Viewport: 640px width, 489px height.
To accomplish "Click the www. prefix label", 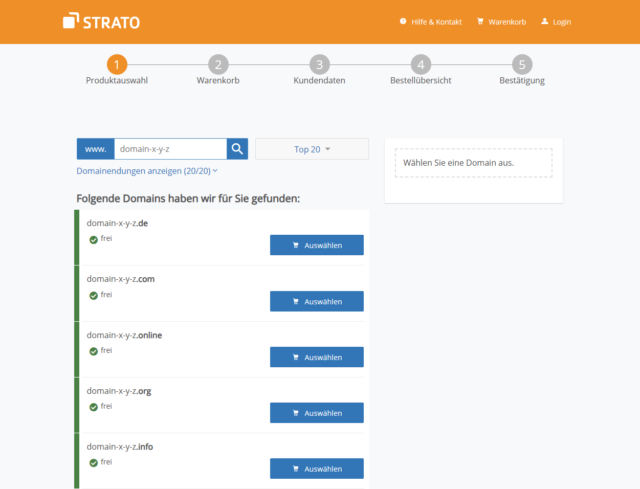I will [96, 149].
